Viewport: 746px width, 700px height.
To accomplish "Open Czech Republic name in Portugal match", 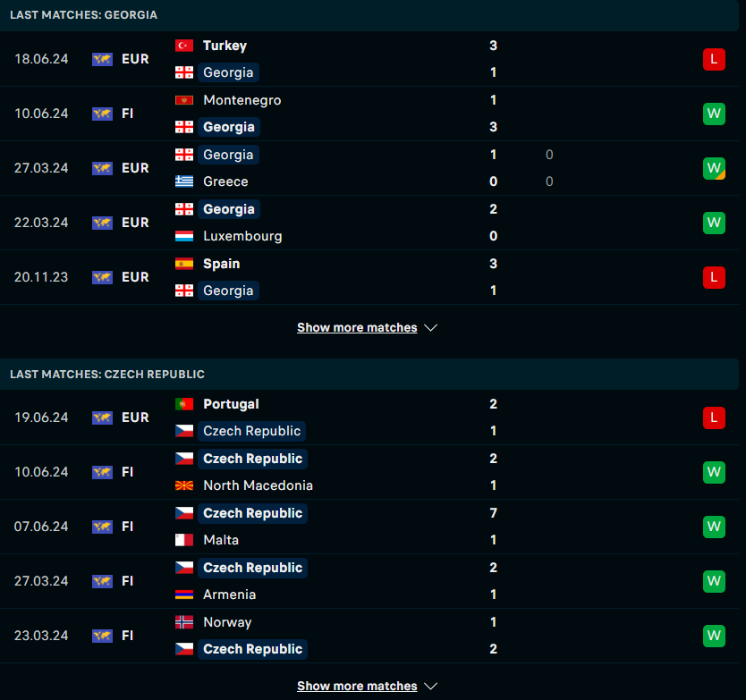I will pyautogui.click(x=251, y=431).
